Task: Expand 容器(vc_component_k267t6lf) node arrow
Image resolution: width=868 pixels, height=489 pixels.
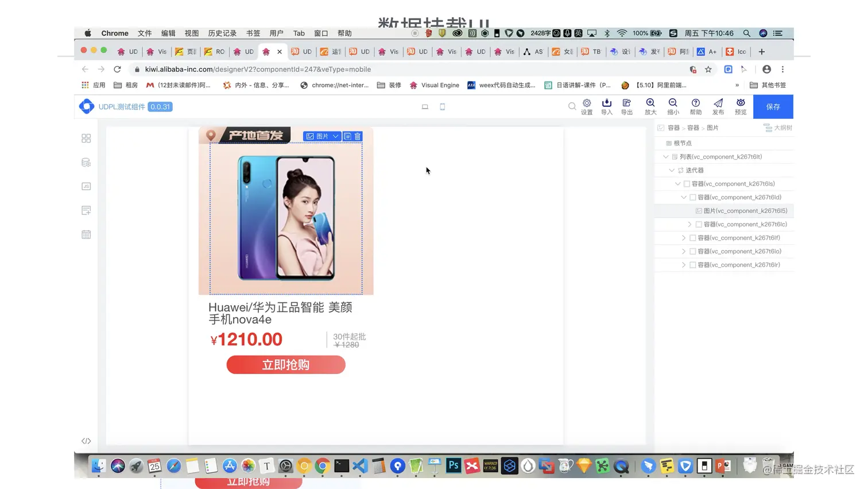Action: click(684, 238)
